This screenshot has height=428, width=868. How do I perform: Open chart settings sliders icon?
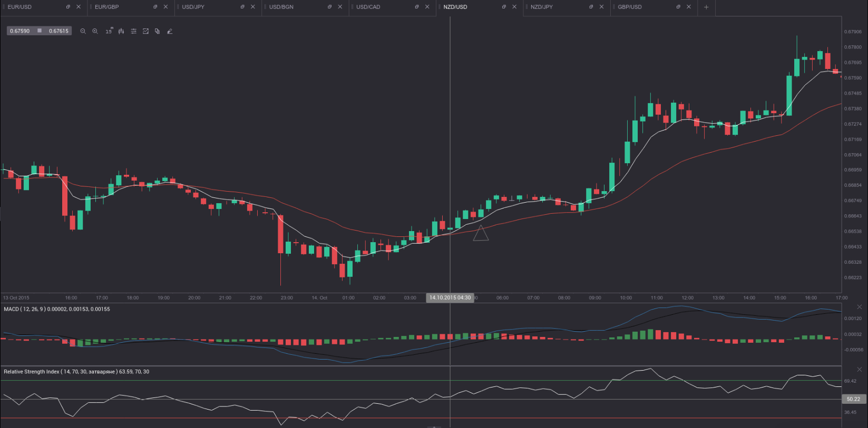coord(133,31)
